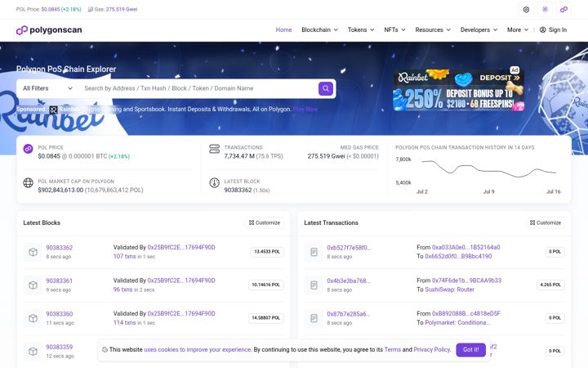Open To address 0x6652d0f0...B9Bbc4190
Image resolution: width=588 pixels, height=368 pixels.
[x=458, y=257]
